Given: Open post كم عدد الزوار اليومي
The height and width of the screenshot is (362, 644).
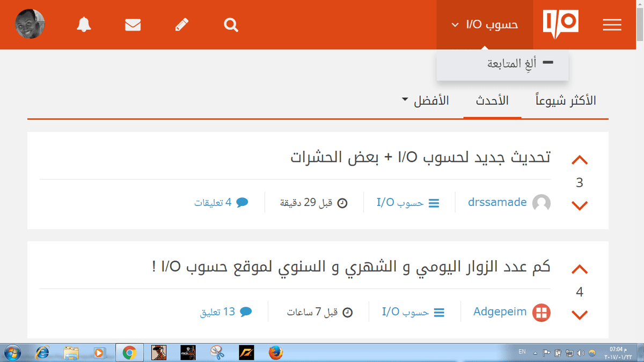Looking at the screenshot, I should tap(352, 267).
